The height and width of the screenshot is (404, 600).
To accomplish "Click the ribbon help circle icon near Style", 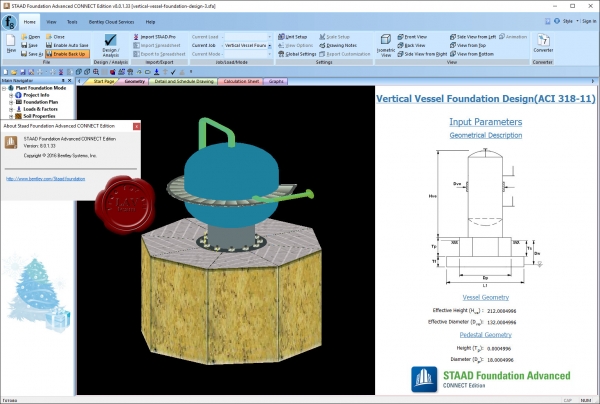I will click(557, 21).
